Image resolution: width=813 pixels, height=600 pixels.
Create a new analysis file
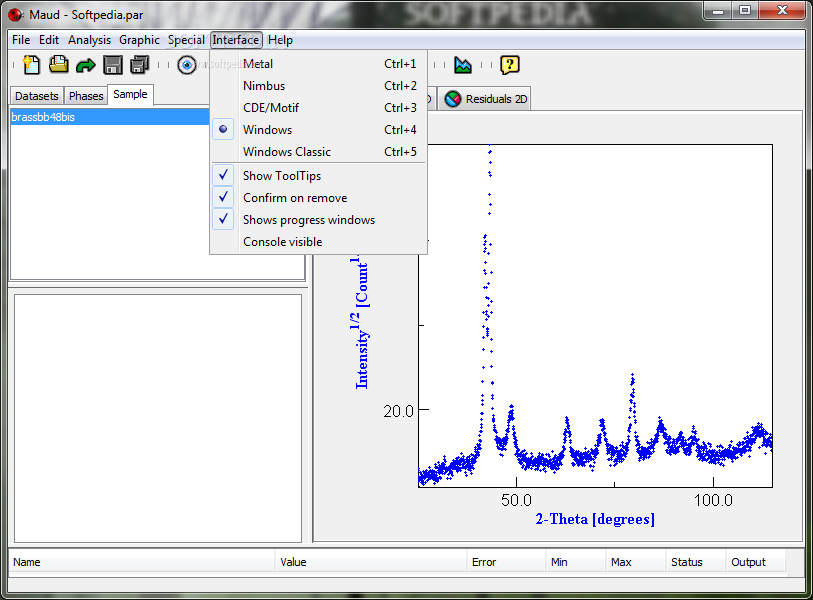tap(31, 65)
